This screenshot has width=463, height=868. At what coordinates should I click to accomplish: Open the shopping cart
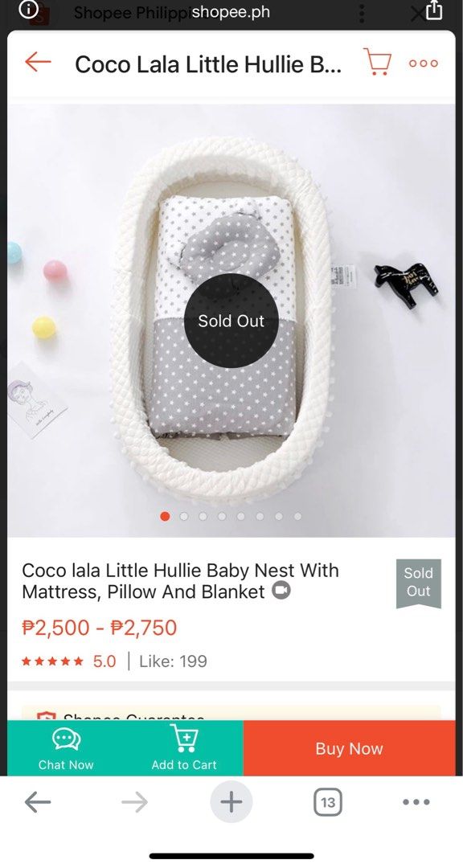[x=377, y=61]
